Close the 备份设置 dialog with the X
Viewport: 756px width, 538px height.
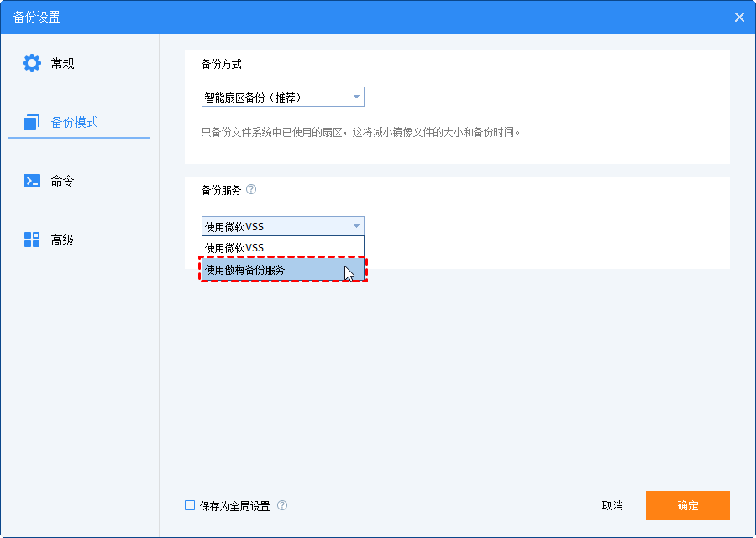pyautogui.click(x=739, y=17)
